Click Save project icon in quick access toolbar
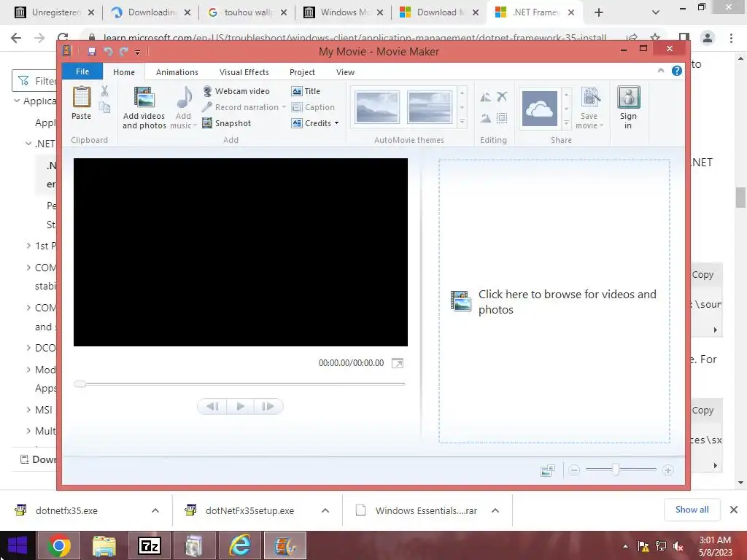This screenshot has height=560, width=747. click(92, 52)
